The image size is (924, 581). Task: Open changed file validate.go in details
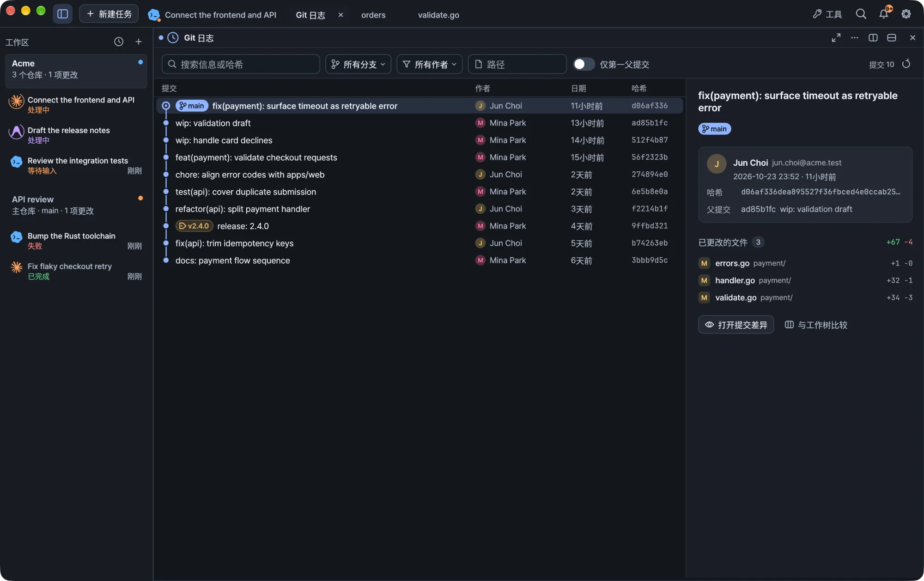[805, 297]
